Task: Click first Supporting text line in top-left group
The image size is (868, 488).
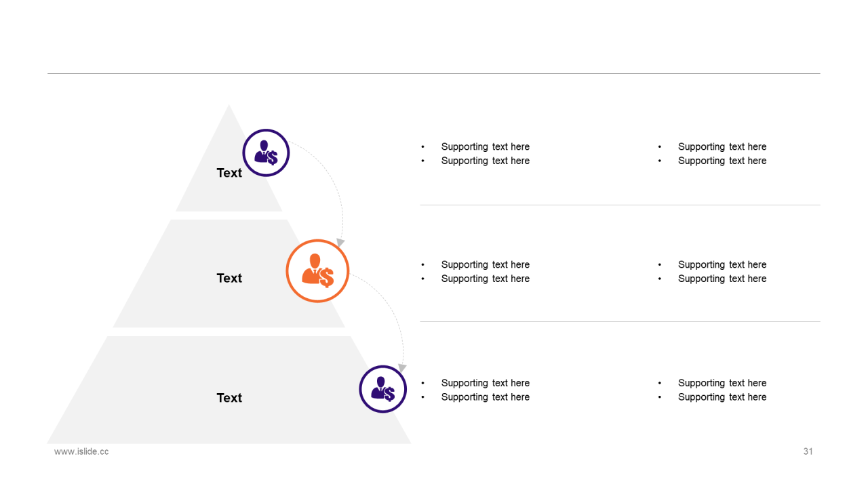Action: (x=486, y=146)
